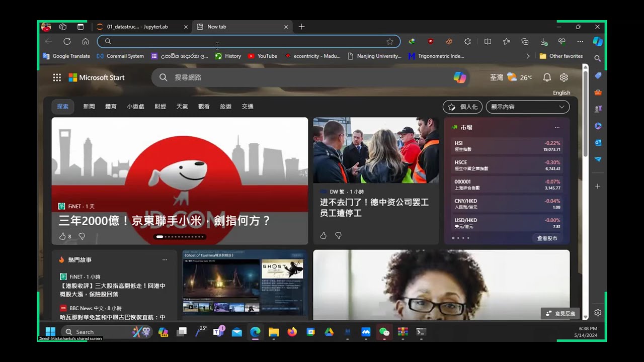Screen dimensions: 644x362
Task: Show more bookmarks chevron
Action: click(528, 56)
